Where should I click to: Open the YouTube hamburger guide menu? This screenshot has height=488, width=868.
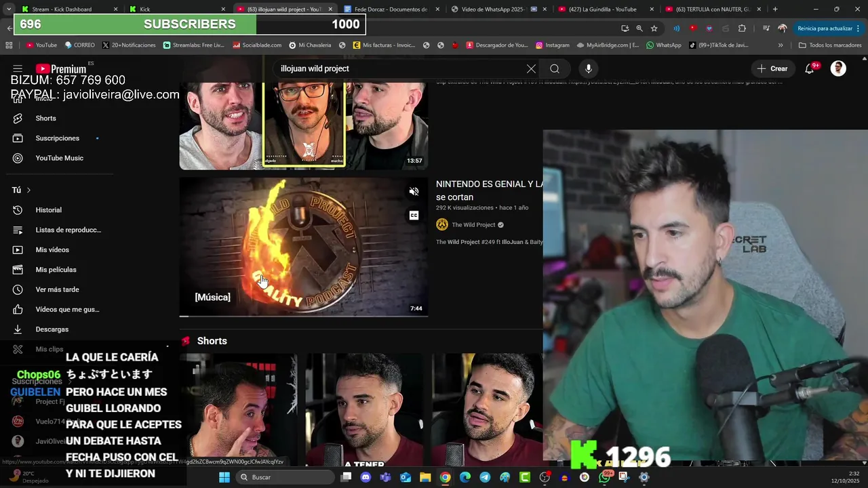[18, 68]
